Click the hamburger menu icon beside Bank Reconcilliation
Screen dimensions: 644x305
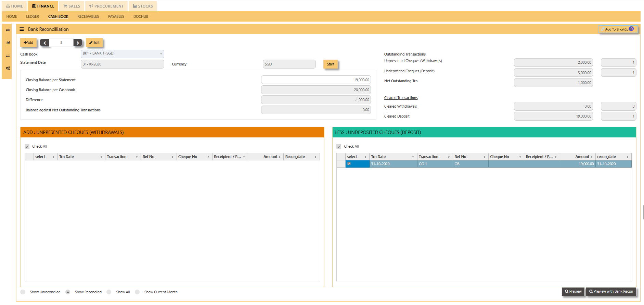[x=22, y=29]
